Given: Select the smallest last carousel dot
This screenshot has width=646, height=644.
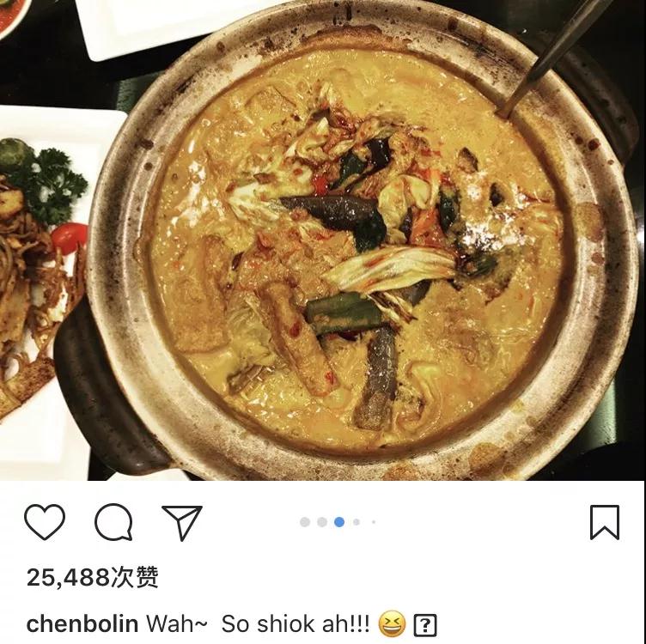Looking at the screenshot, I should coord(374,522).
